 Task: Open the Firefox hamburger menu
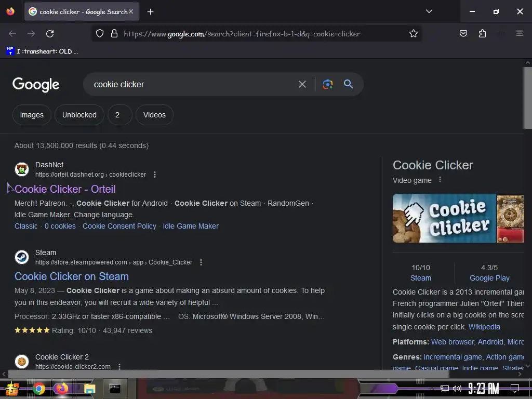coord(519,33)
